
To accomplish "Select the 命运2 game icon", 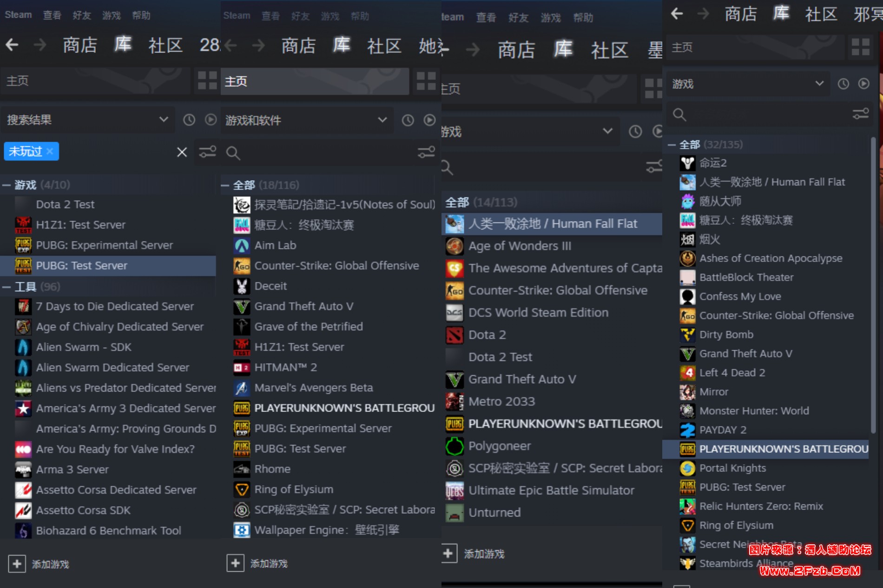I will pos(688,163).
